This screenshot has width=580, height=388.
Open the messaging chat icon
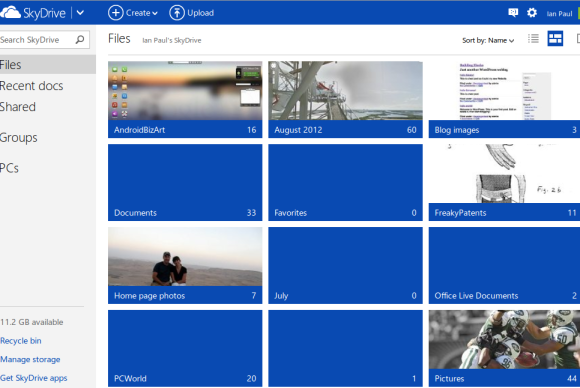[x=513, y=13]
